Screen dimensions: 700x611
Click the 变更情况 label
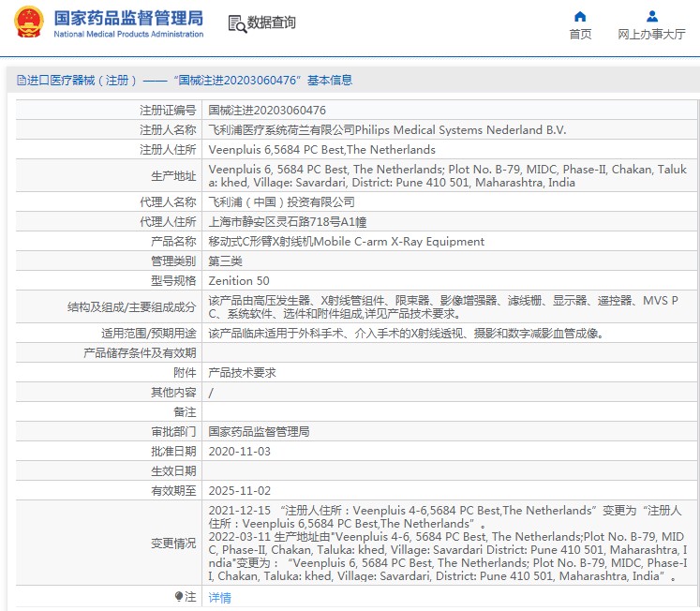point(173,544)
